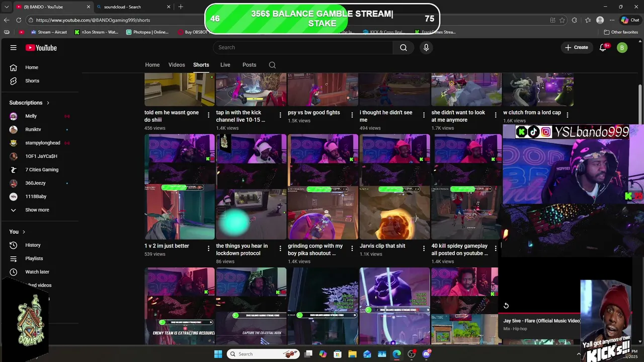Viewport: 644px width, 362px height.
Task: Open the '1 v 2 im just better' short thumbnail
Action: pos(180,187)
